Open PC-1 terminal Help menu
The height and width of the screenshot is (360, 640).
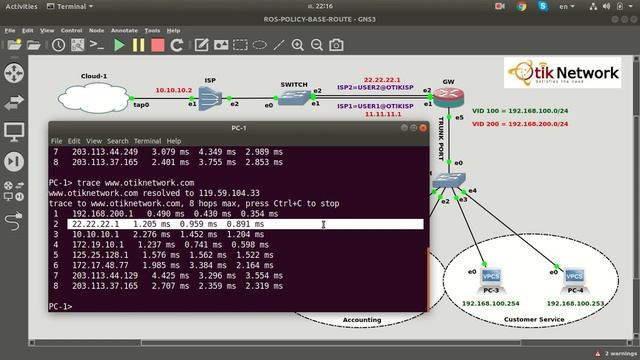[x=173, y=141]
